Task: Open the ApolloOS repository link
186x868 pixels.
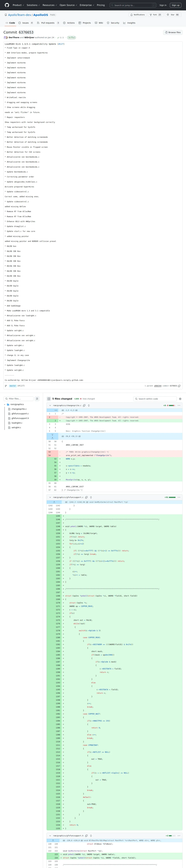Action: (x=41, y=15)
